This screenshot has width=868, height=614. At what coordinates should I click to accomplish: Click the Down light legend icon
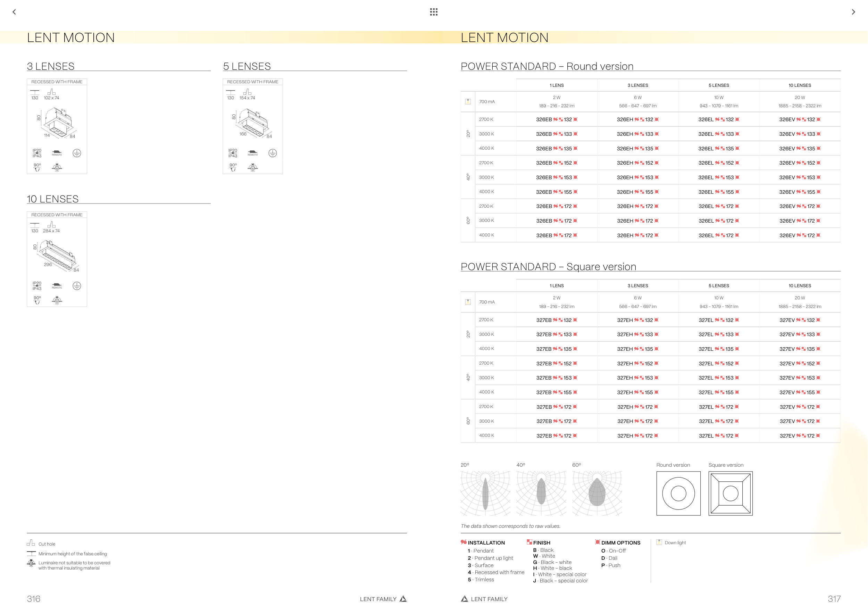tap(659, 542)
